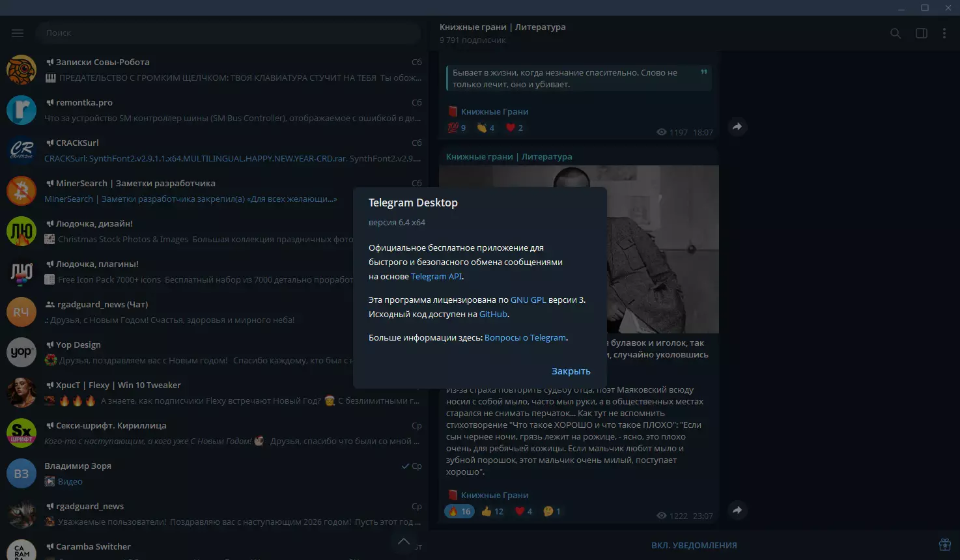
Task: Open the Записки Совы-Робота owl avatar
Action: point(21,70)
